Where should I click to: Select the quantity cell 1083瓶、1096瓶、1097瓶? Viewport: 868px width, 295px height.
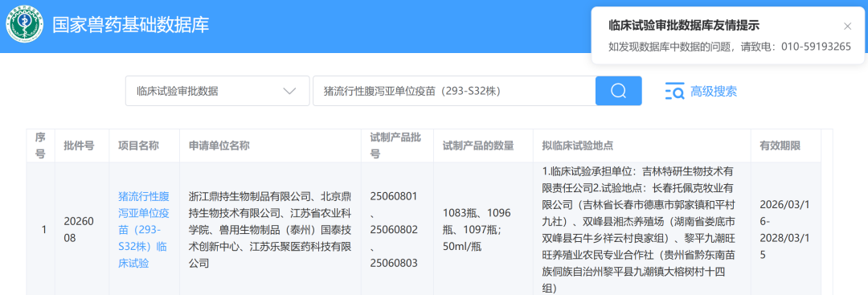483,230
